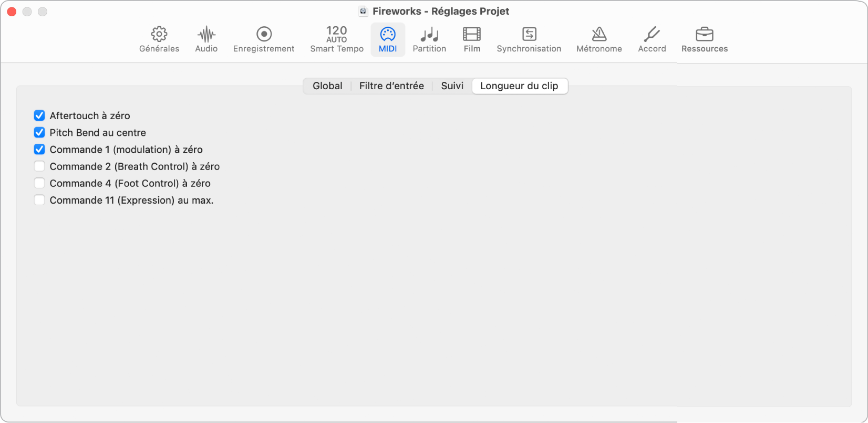Viewport: 868px width, 423px height.
Task: Switch to the Filtre d'entrée tab
Action: click(391, 86)
